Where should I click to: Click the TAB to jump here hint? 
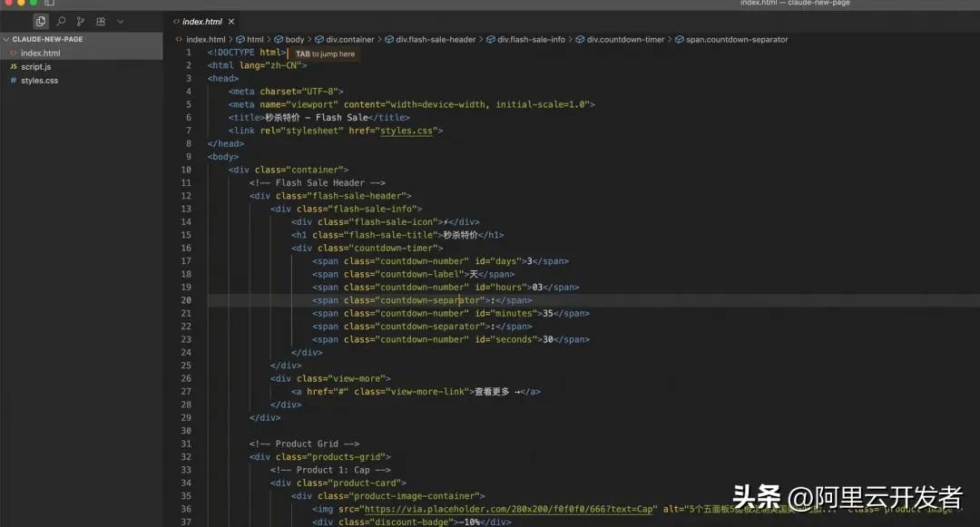point(325,54)
